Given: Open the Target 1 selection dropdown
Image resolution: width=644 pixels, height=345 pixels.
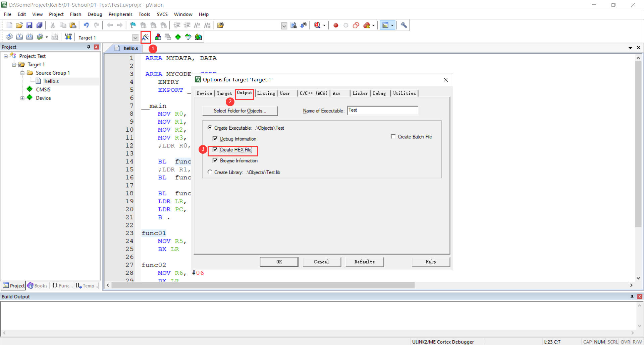Looking at the screenshot, I should click(135, 38).
